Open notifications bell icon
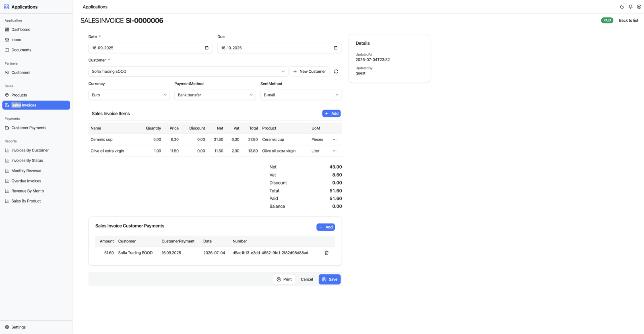 pos(630,7)
